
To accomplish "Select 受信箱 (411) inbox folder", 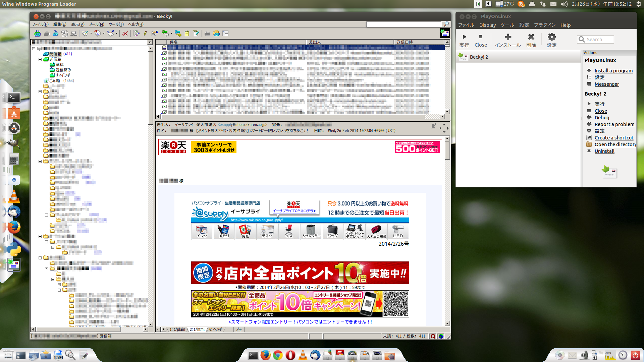I will click(57, 54).
